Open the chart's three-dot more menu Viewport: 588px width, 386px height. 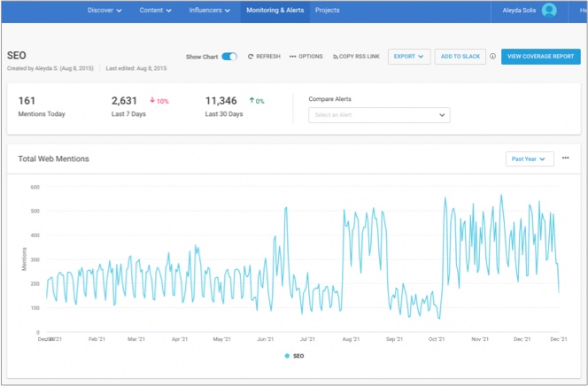pos(566,158)
